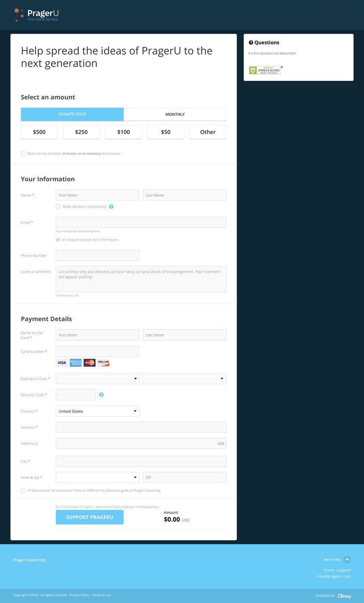
Task: Focus the ZIP input field
Action: click(x=184, y=477)
